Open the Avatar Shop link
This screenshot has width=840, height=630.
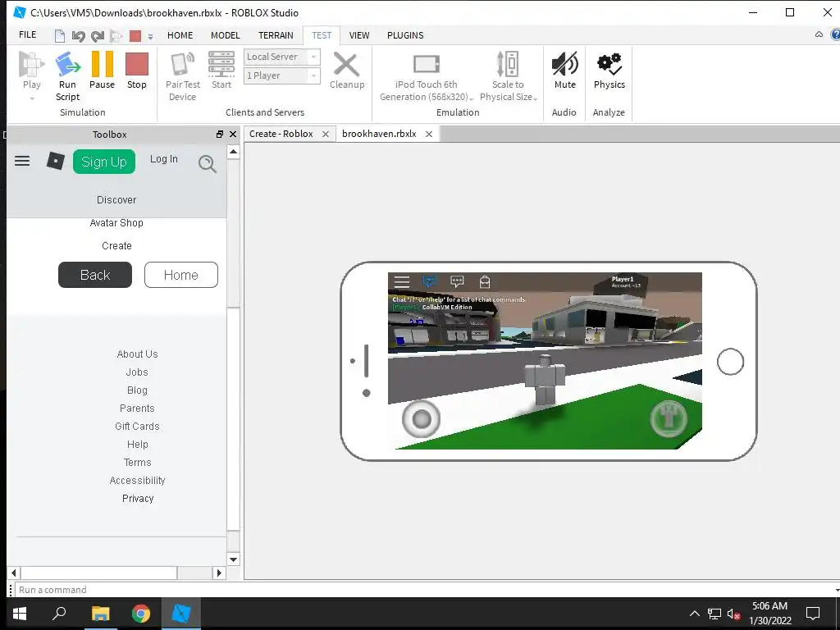[116, 223]
